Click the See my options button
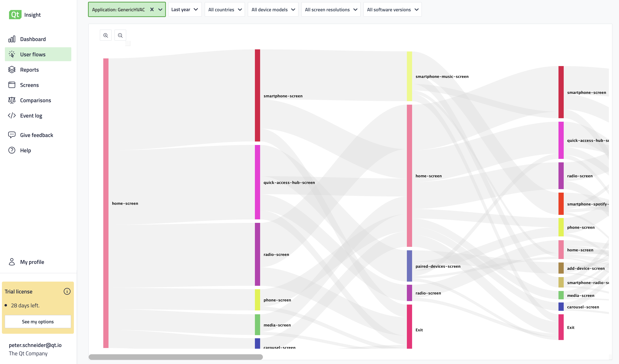Image resolution: width=619 pixels, height=364 pixels. pyautogui.click(x=38, y=322)
